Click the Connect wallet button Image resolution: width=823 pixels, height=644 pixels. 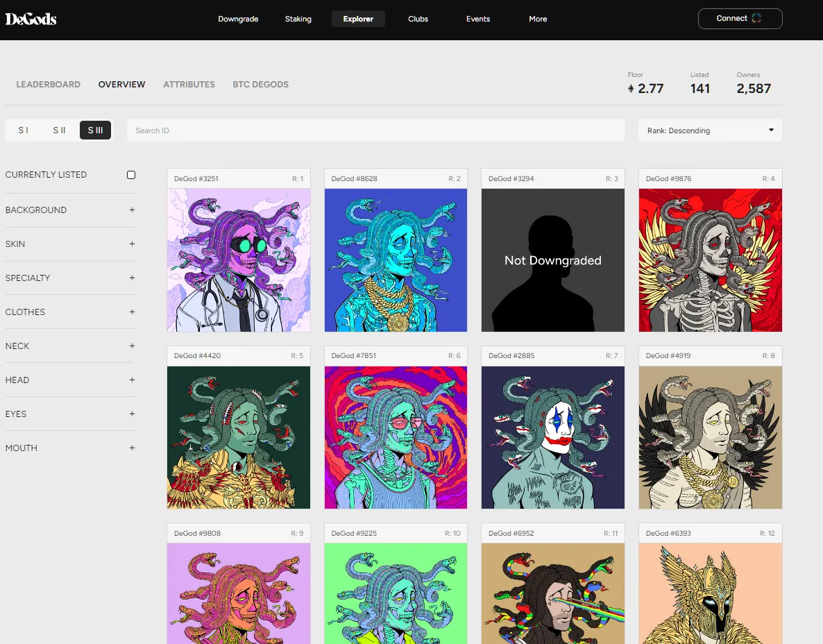click(740, 18)
